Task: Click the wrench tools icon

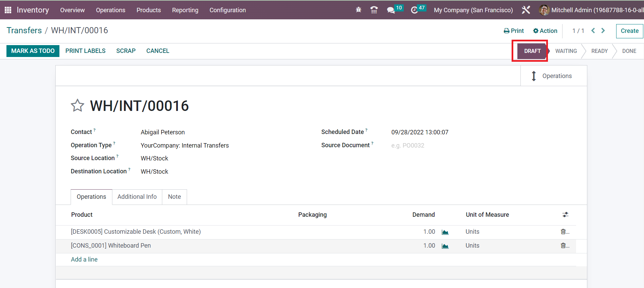Action: pos(526,10)
